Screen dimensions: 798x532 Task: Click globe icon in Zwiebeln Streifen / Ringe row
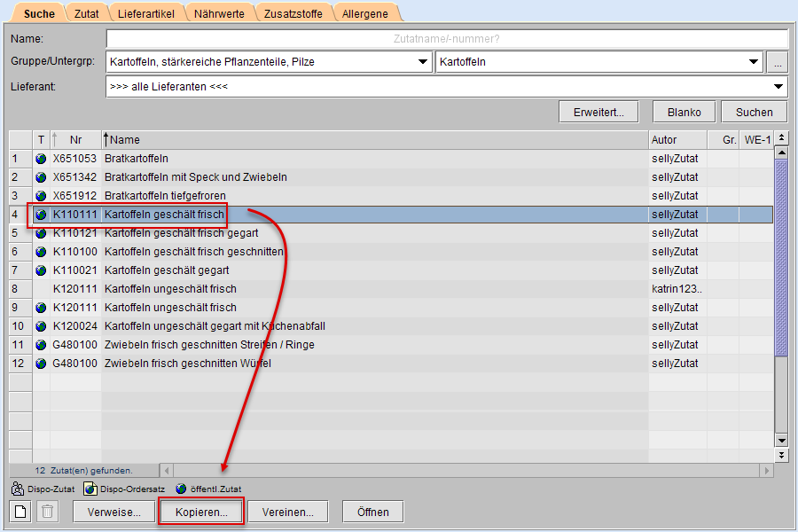[x=41, y=345]
